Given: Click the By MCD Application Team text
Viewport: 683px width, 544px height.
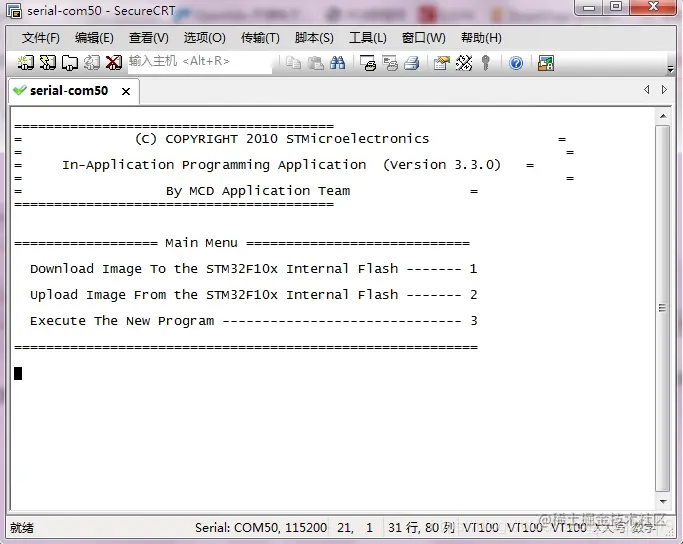Looking at the screenshot, I should [258, 191].
